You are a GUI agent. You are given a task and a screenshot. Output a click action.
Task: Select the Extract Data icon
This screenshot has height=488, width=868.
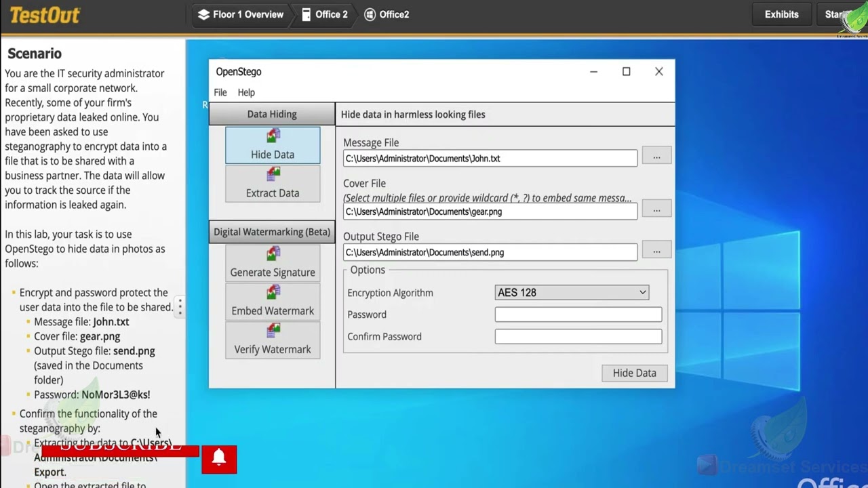pos(273,175)
